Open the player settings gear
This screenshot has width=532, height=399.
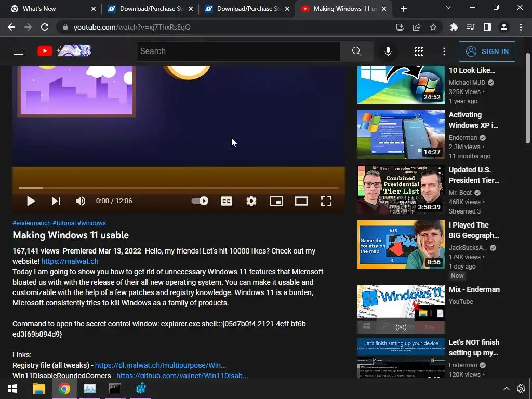coord(251,201)
